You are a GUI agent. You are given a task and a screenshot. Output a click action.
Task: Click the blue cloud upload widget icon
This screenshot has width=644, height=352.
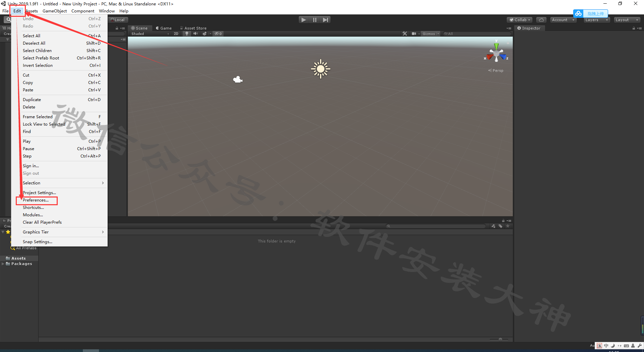(x=578, y=13)
